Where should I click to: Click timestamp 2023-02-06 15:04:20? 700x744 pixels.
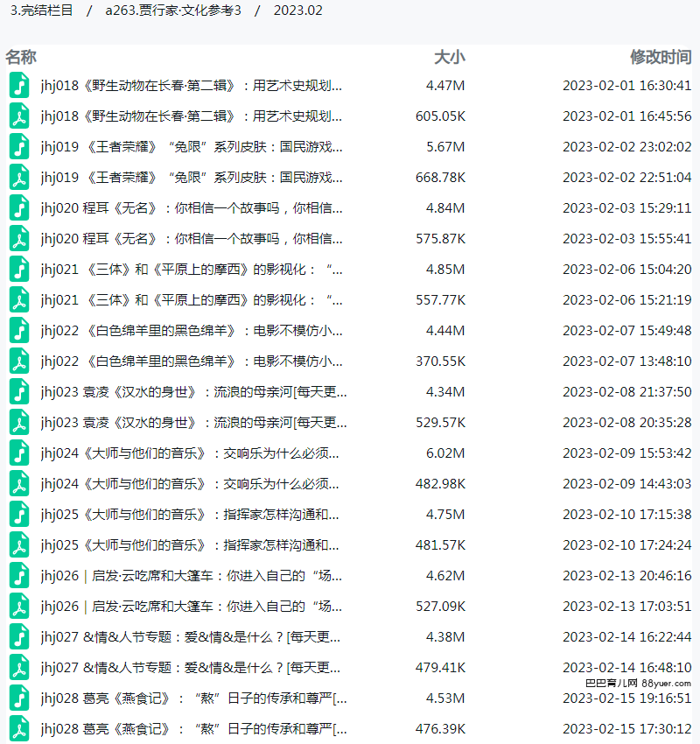(627, 269)
